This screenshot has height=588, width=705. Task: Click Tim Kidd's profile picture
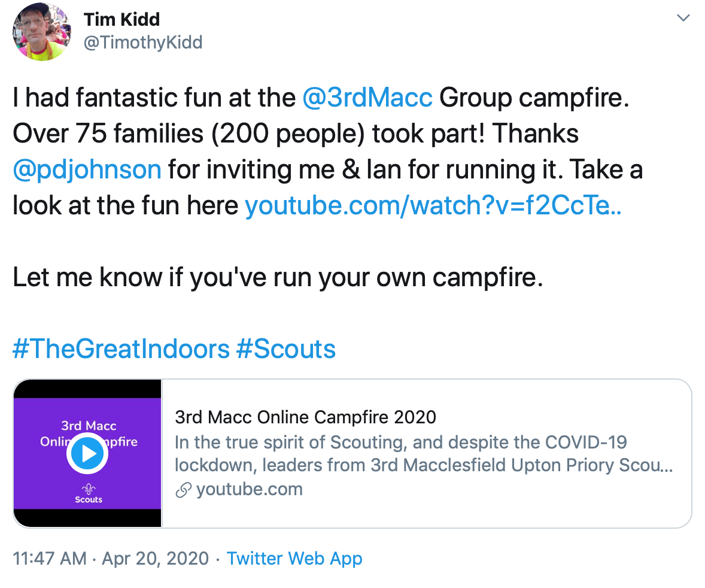pos(41,31)
